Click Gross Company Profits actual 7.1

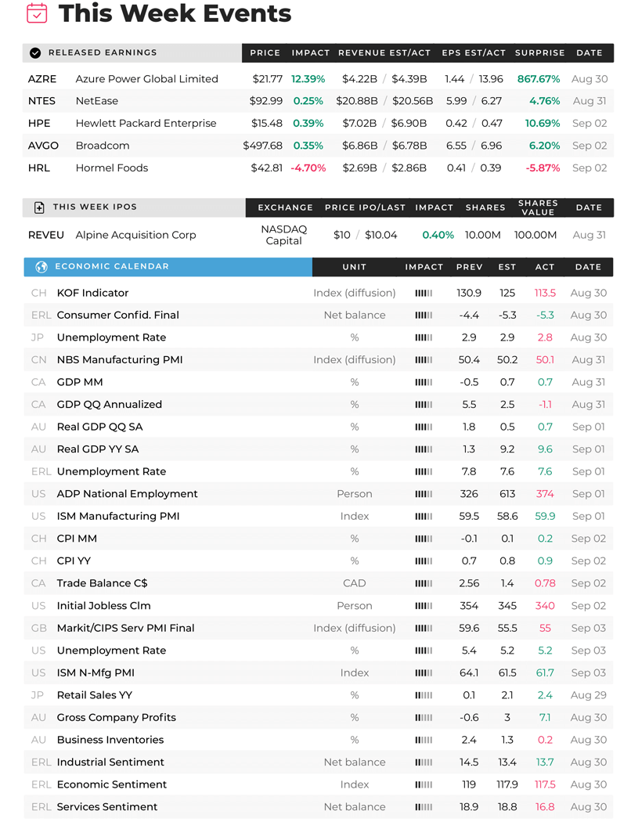coord(545,718)
